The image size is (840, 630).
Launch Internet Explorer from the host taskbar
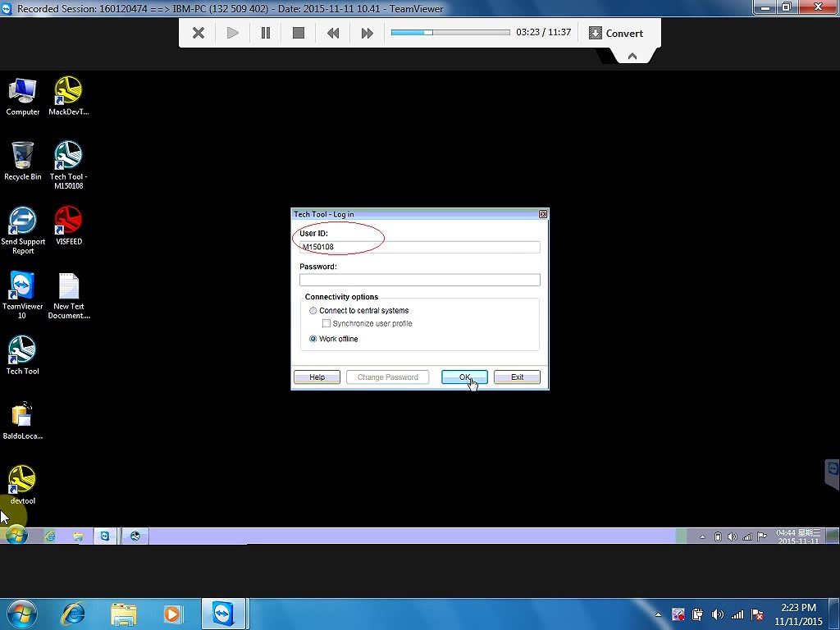[73, 614]
